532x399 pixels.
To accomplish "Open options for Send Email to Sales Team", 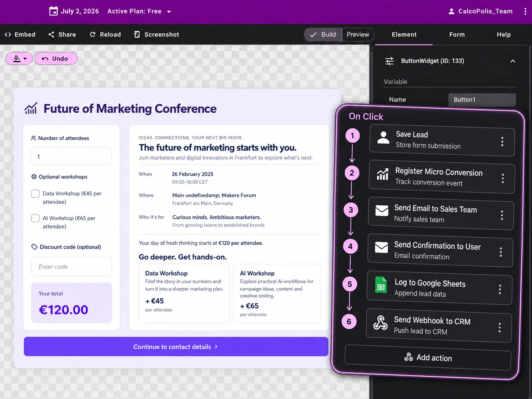I will [502, 215].
